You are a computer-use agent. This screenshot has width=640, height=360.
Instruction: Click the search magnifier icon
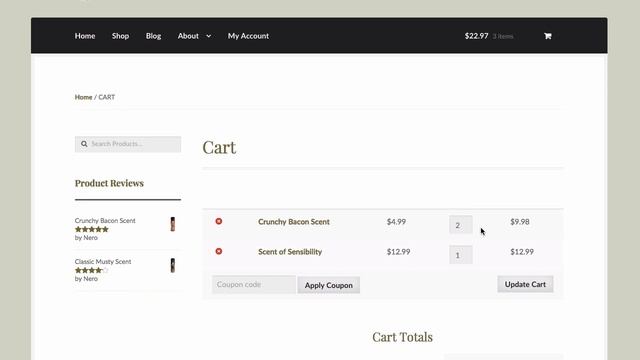84,144
